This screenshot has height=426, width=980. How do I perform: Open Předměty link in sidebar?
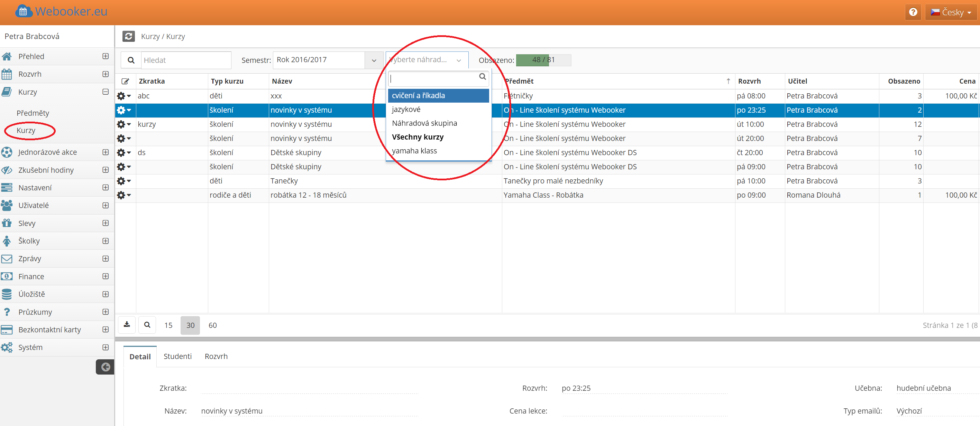(33, 113)
